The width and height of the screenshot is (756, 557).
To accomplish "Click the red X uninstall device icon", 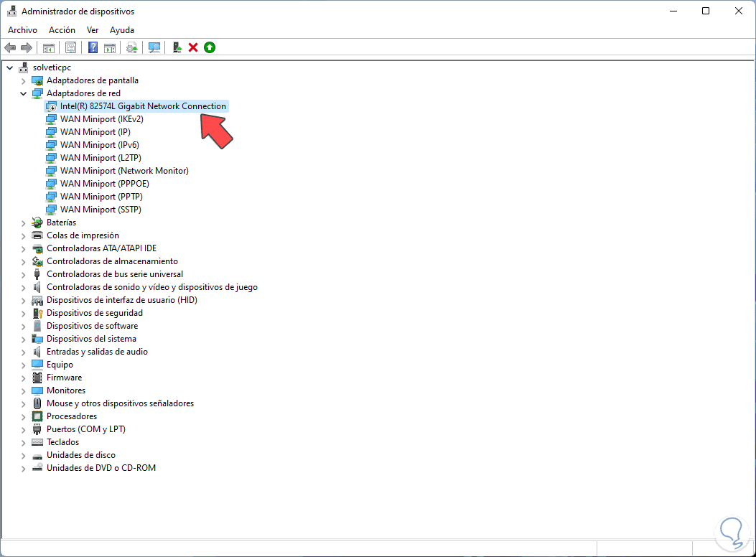I will (193, 47).
